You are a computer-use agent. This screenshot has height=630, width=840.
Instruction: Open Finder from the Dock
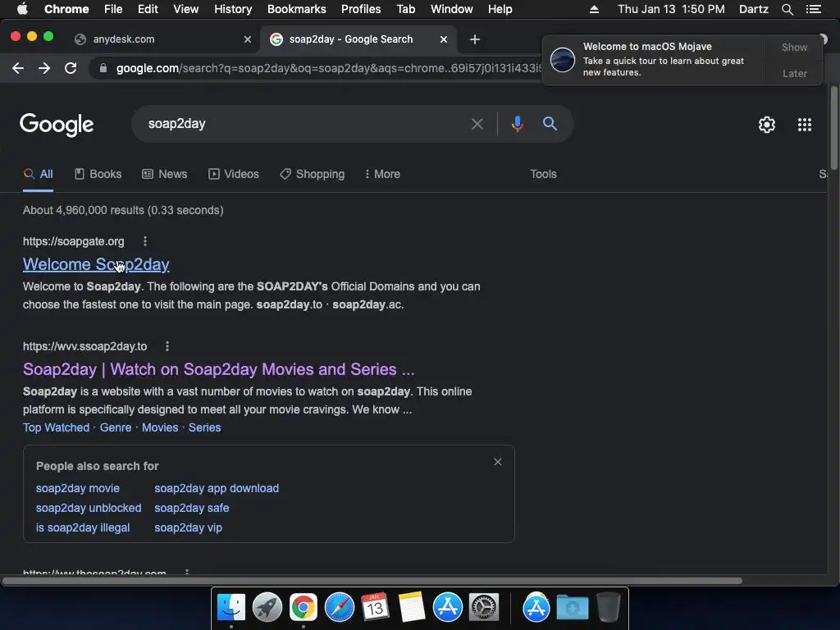pos(231,608)
